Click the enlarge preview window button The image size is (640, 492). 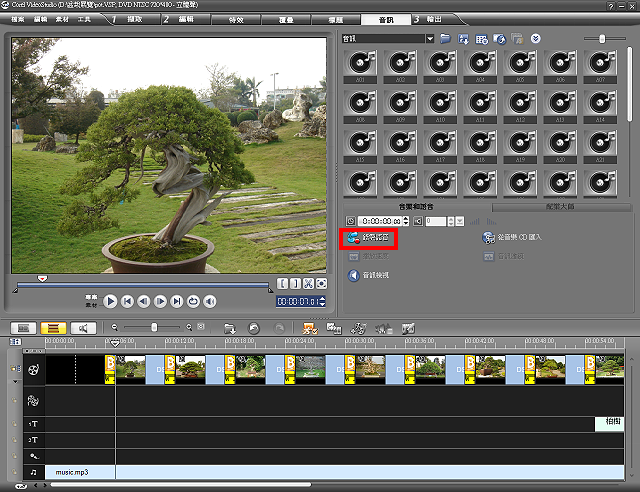coord(322,283)
